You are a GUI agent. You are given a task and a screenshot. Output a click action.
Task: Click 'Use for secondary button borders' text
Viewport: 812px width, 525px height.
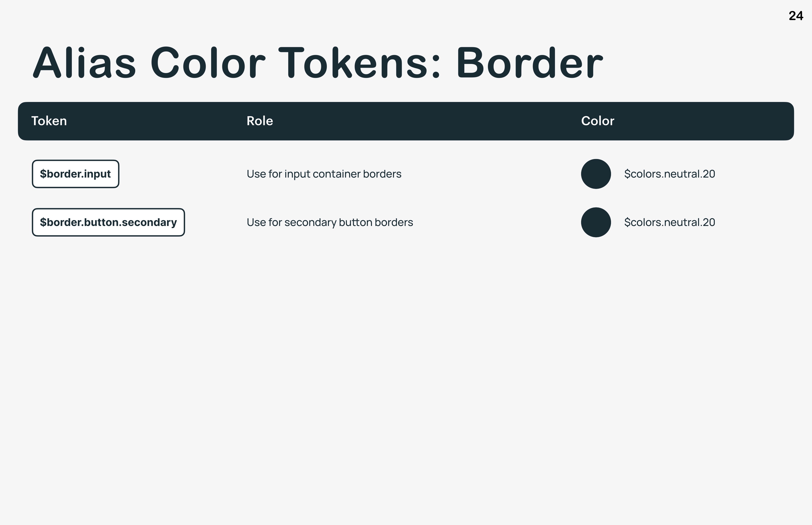pos(330,222)
